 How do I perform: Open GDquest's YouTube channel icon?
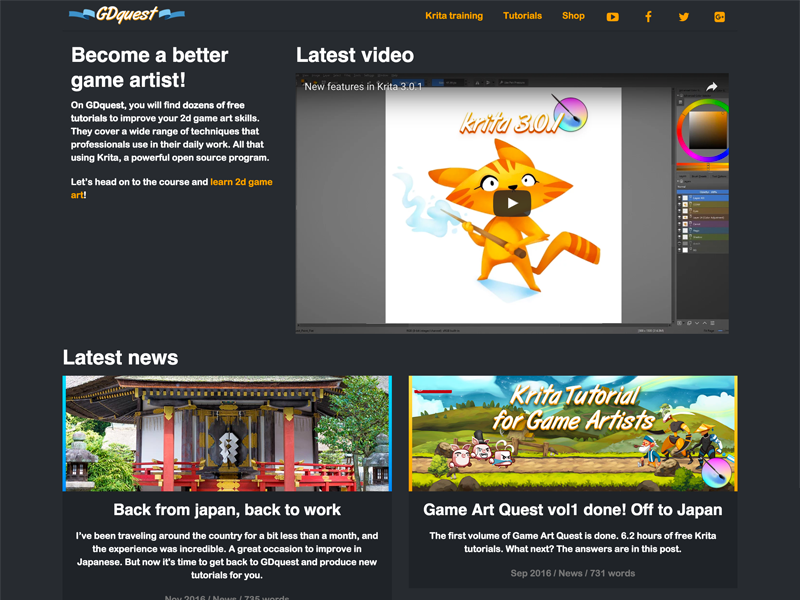click(611, 16)
